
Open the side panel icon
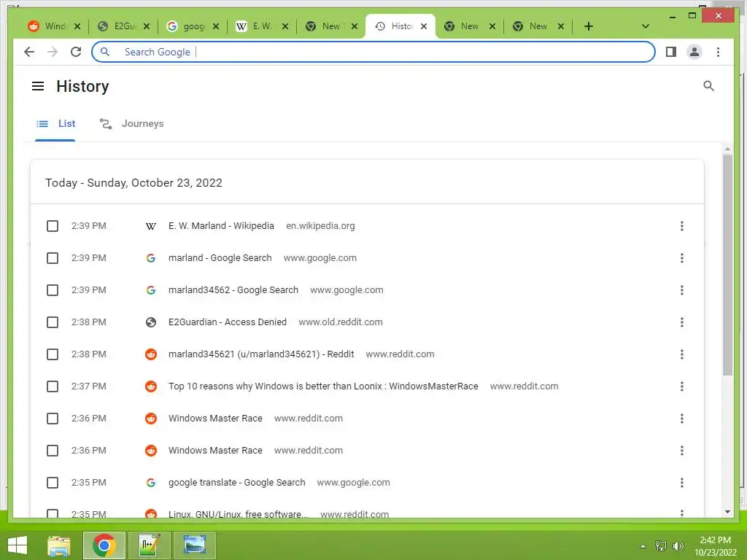(x=671, y=52)
